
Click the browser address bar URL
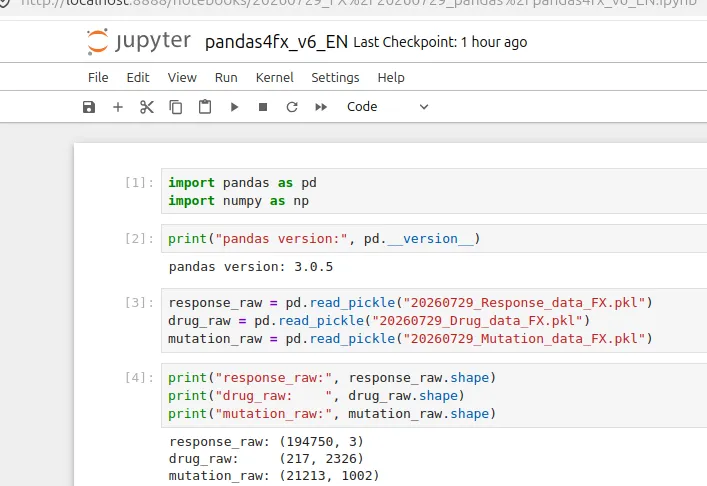tap(358, 3)
